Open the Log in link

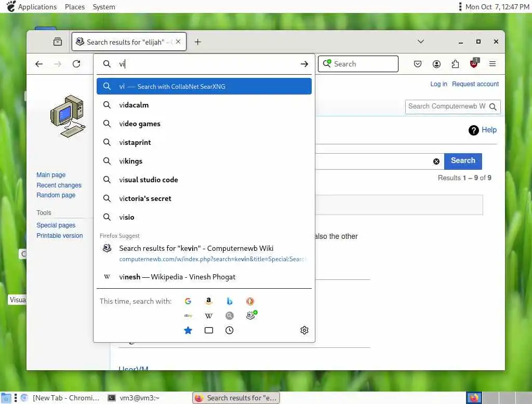click(438, 84)
